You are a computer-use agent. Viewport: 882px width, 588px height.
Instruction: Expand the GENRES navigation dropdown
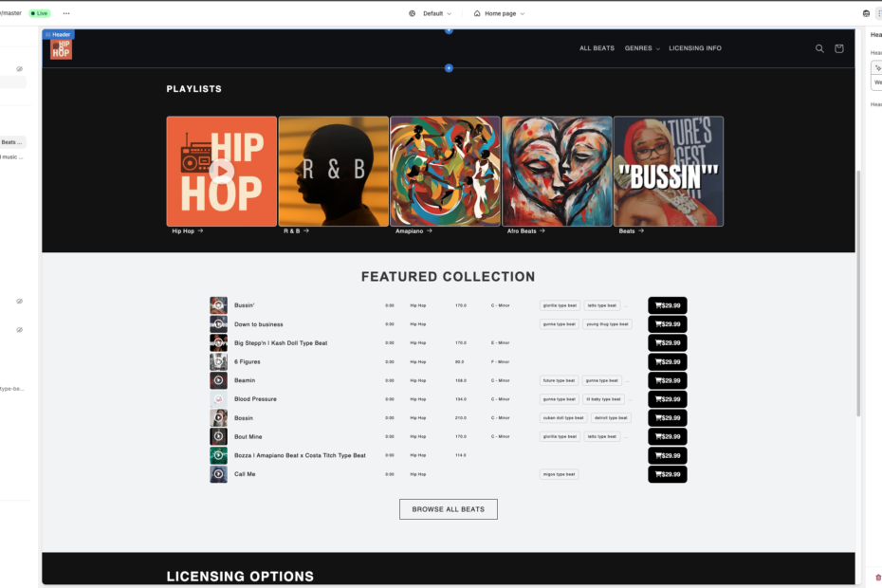(642, 48)
